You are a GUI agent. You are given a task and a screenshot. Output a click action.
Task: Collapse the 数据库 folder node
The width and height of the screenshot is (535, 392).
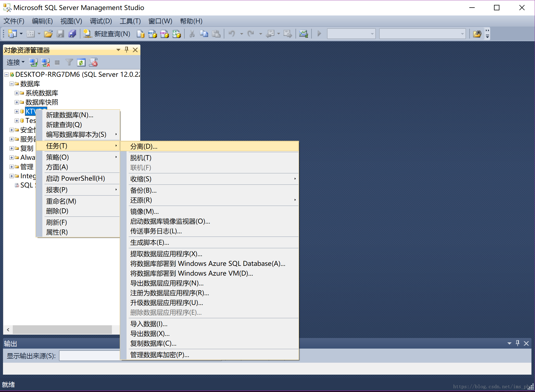pyautogui.click(x=12, y=84)
